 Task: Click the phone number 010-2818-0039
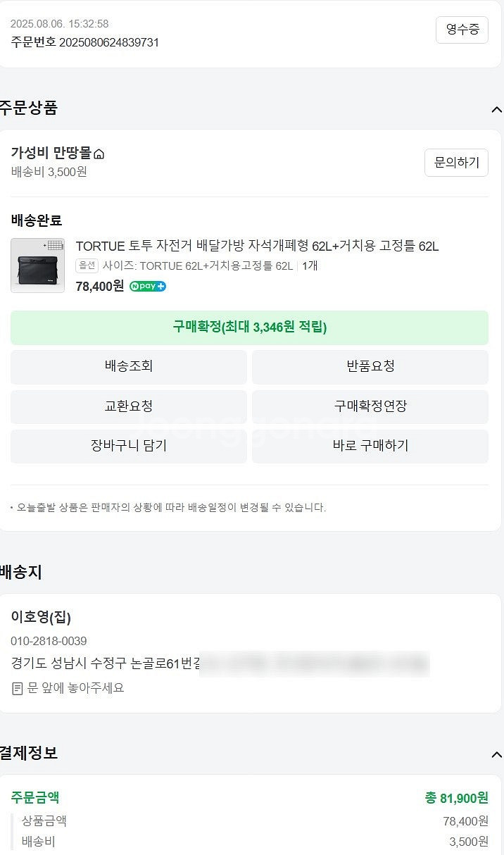pyautogui.click(x=49, y=641)
